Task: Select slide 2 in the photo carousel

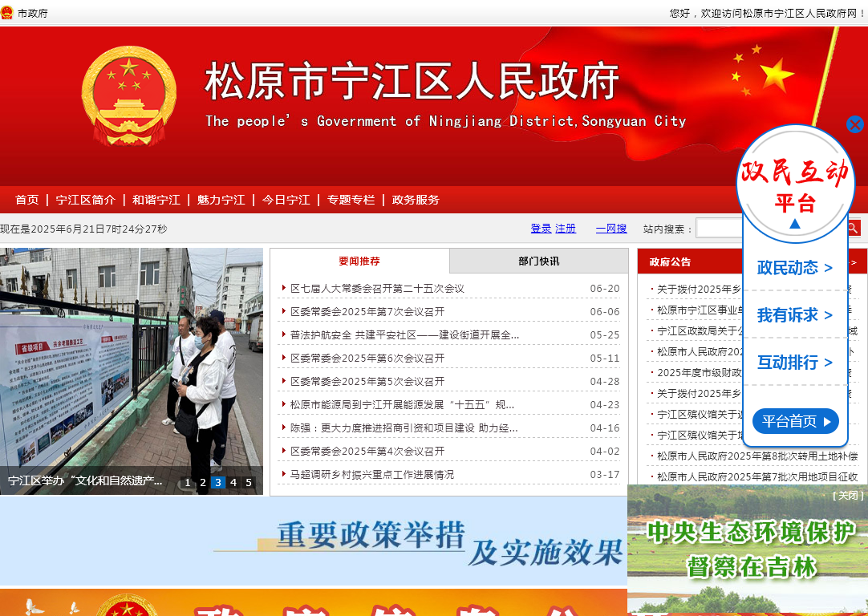Action: pyautogui.click(x=203, y=483)
